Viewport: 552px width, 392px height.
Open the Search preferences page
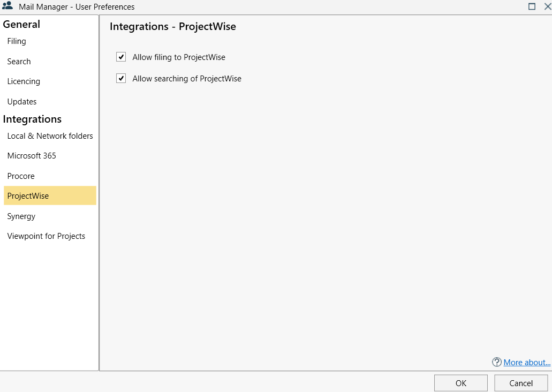pyautogui.click(x=19, y=61)
